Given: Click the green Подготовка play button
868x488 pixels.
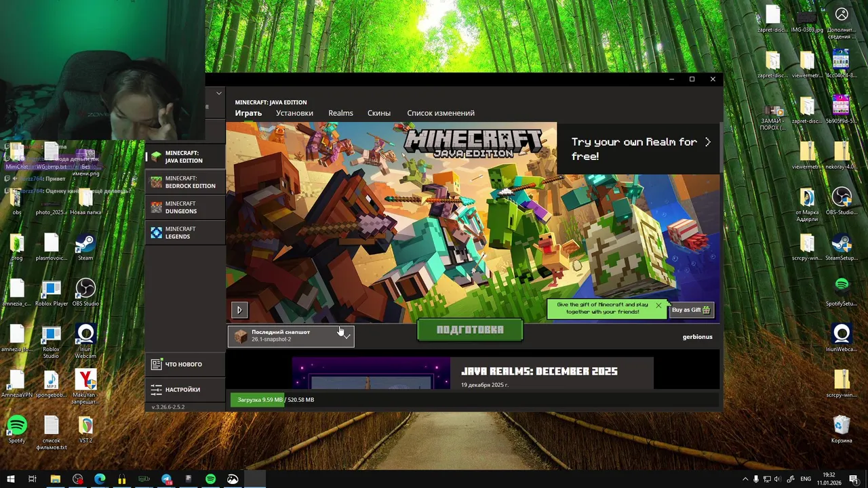Looking at the screenshot, I should click(x=470, y=329).
